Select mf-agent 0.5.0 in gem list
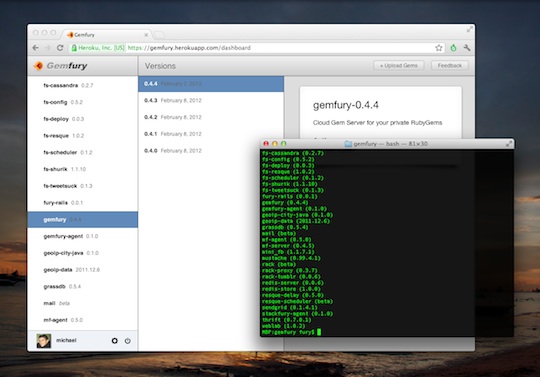Image resolution: width=540 pixels, height=377 pixels. [x=83, y=320]
